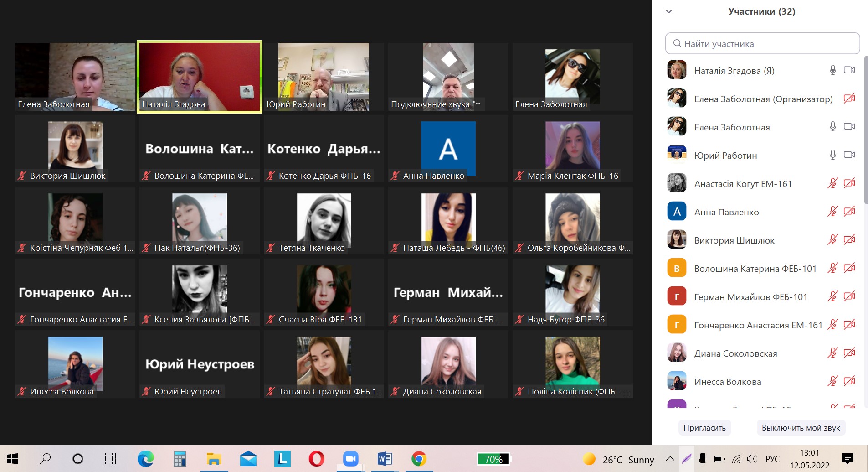Launch Microsoft Edge browser
This screenshot has height=472, width=868.
point(145,459)
